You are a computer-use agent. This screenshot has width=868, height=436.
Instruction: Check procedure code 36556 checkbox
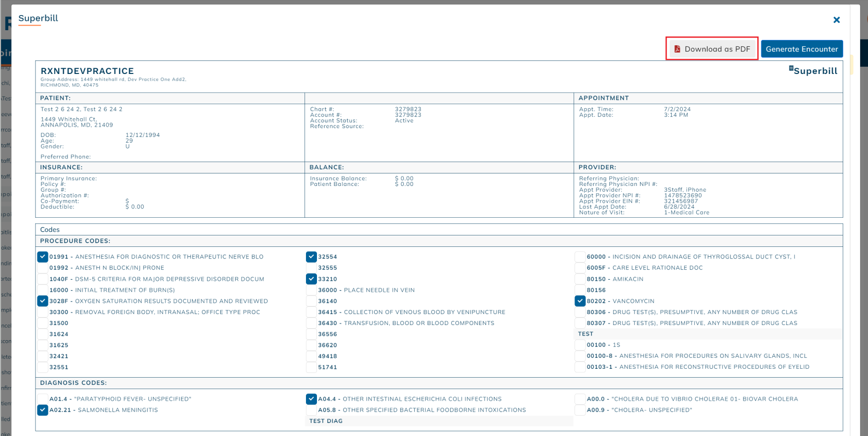[311, 334]
